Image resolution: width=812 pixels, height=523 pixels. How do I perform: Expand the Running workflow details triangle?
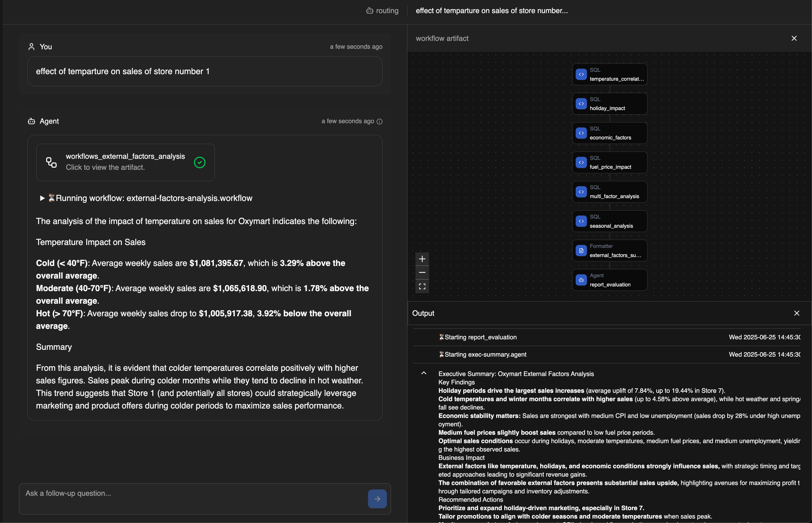(42, 198)
